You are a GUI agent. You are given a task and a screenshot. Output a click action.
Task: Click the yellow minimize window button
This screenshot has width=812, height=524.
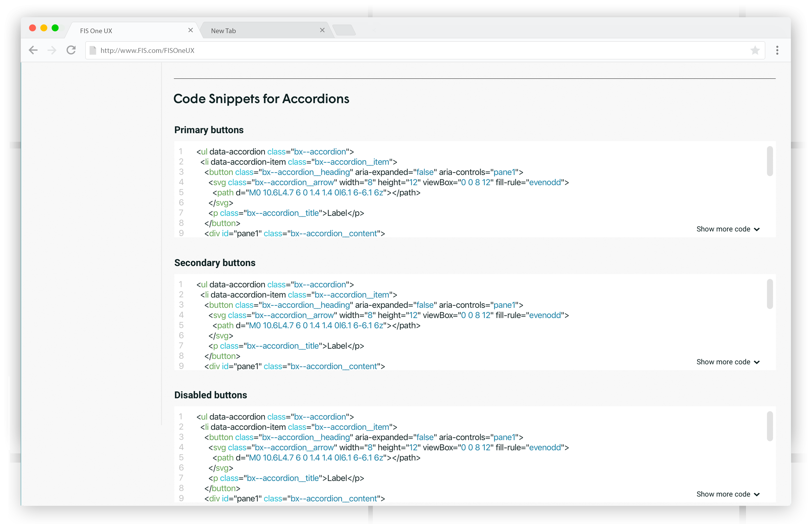click(44, 28)
